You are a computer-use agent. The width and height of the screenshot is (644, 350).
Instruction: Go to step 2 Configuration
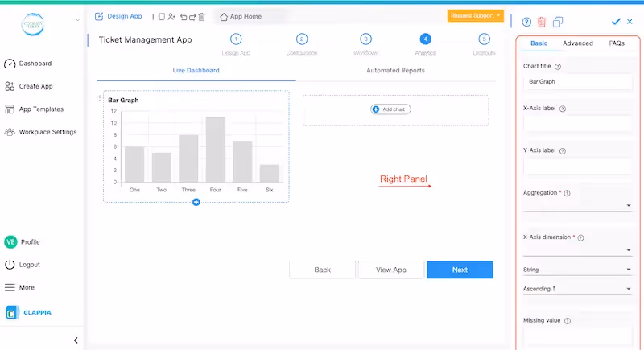click(302, 39)
